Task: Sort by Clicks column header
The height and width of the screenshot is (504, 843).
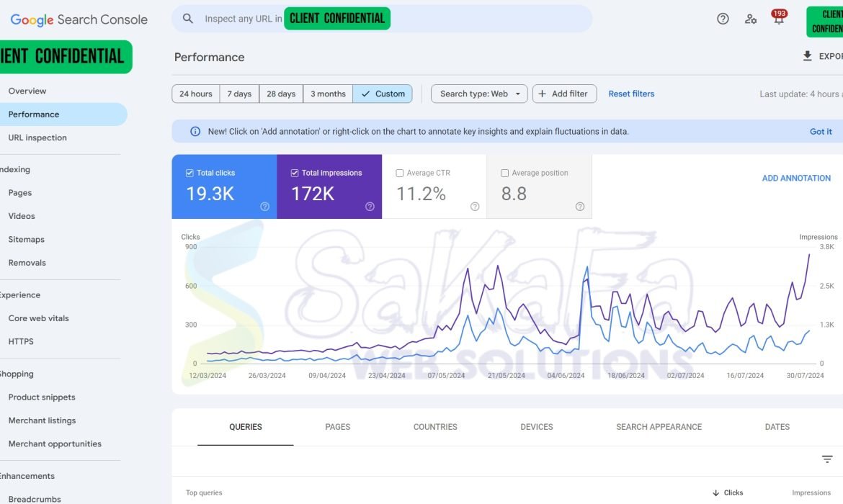Action: (733, 492)
